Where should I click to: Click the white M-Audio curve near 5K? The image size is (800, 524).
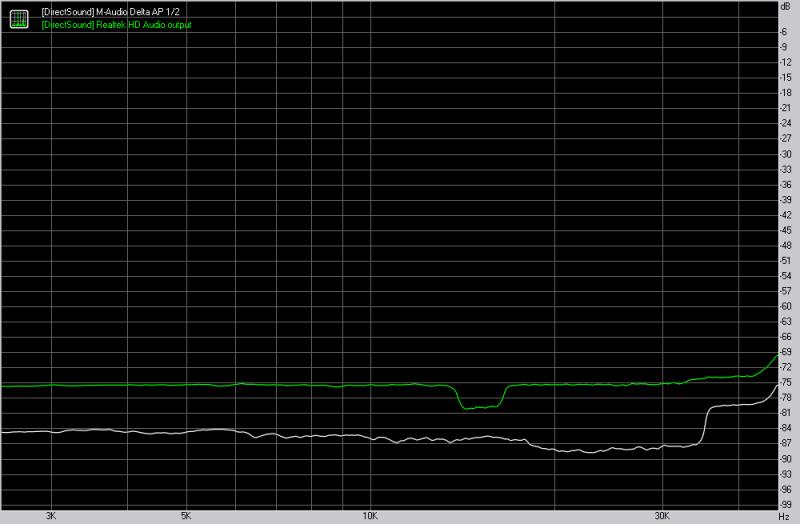tap(186, 430)
